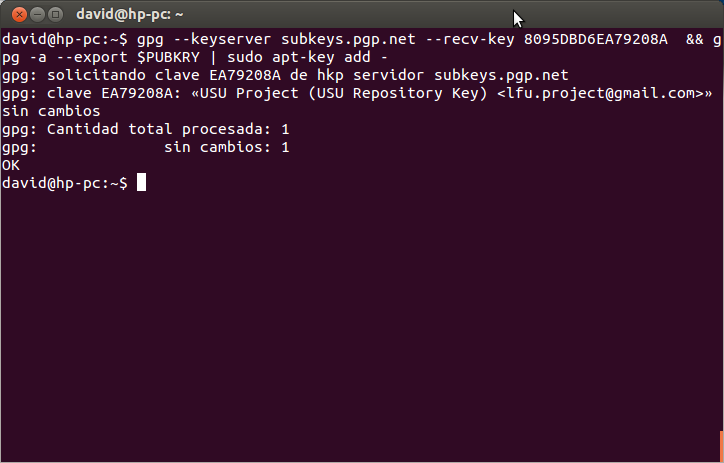Click the lfu.project@gmail.com email address
Viewport: 724px width, 463px height.
(x=600, y=94)
